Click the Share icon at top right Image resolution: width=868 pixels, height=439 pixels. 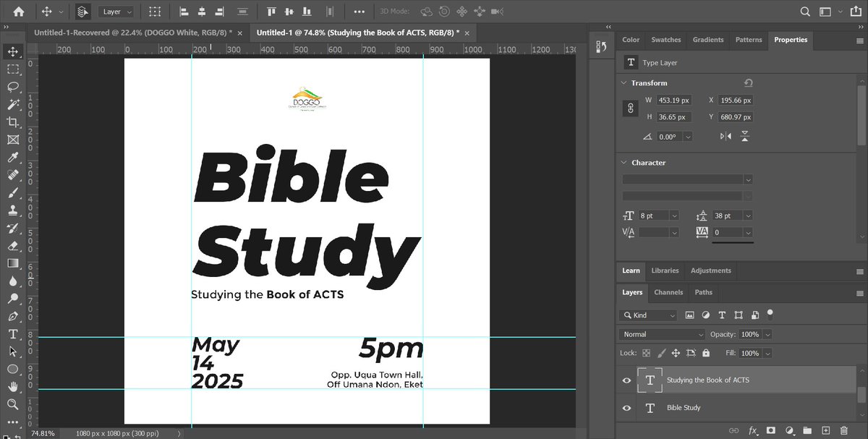coord(856,12)
